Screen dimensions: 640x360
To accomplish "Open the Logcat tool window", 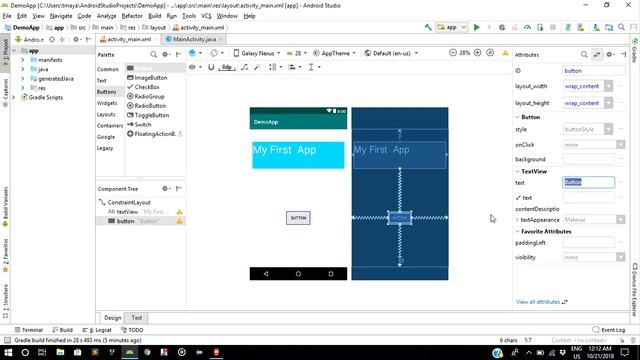I will point(97,330).
